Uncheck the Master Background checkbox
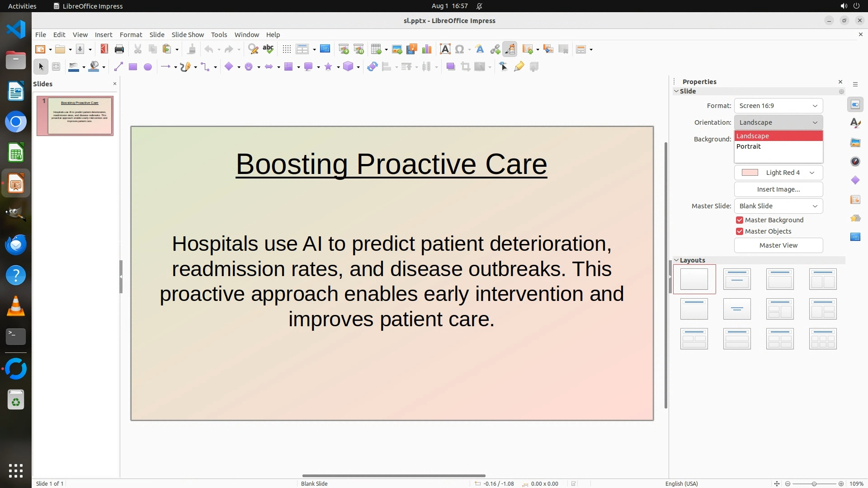This screenshot has height=488, width=868. point(740,220)
